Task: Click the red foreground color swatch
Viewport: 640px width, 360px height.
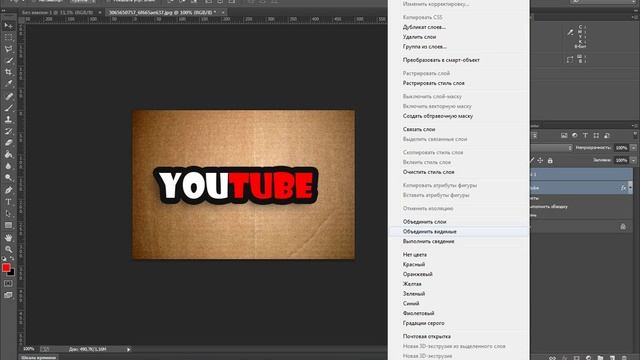Action: coord(6,268)
